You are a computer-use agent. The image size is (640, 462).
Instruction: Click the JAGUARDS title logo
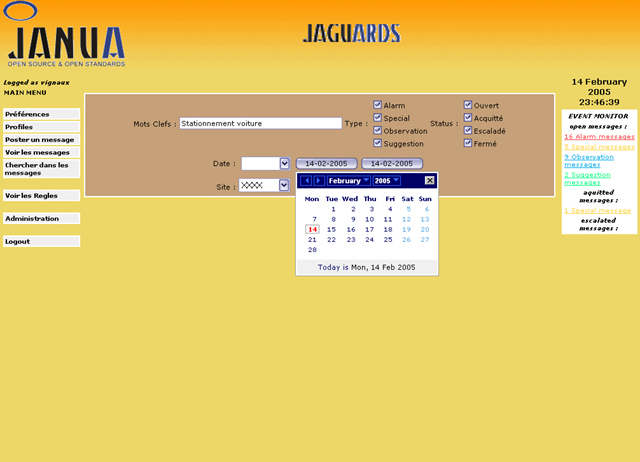pos(351,33)
